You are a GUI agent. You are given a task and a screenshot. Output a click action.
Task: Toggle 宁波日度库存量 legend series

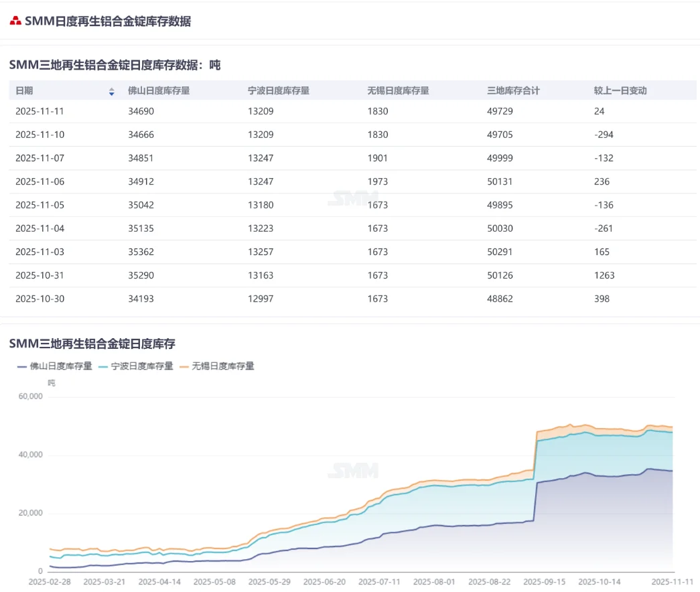point(136,366)
